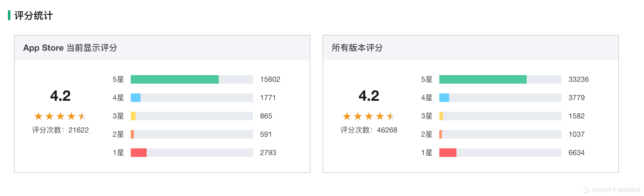The width and height of the screenshot is (644, 196).
Task: Click the green 5星 bar in 所有版本评分 panel
Action: click(483, 79)
